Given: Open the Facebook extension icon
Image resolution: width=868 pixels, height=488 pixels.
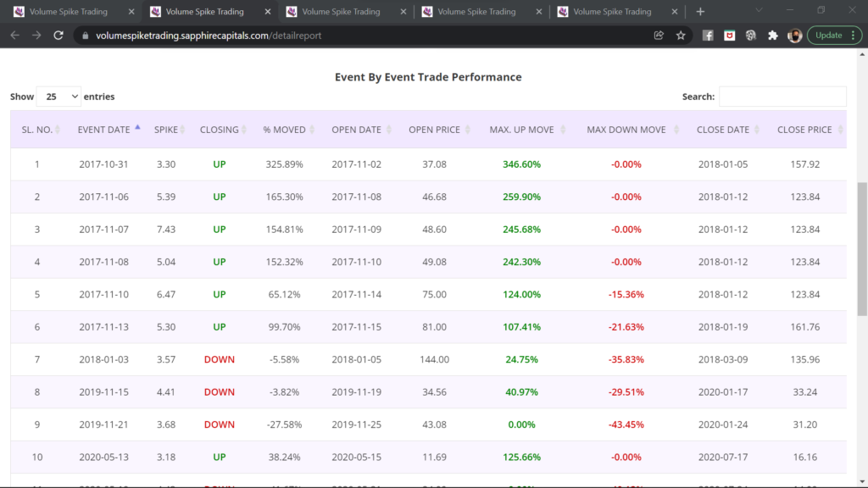Looking at the screenshot, I should [708, 36].
